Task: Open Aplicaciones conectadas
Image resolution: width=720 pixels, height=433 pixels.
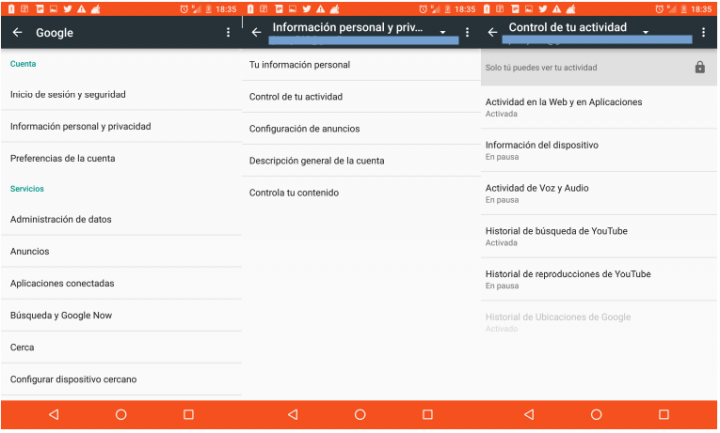Action: pos(121,283)
